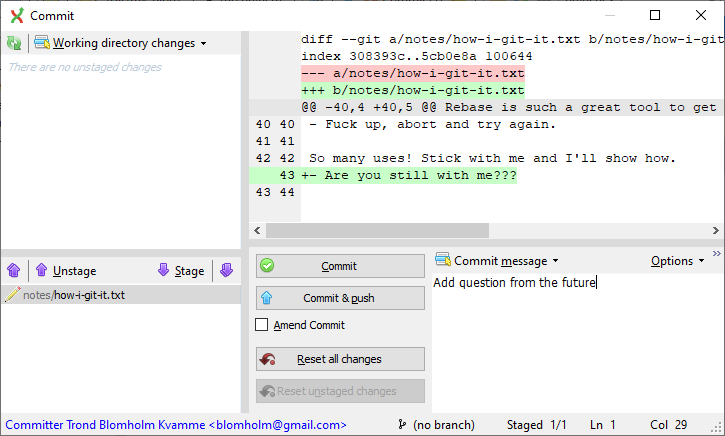Click the stage all double-arrow icon

[x=227, y=270]
